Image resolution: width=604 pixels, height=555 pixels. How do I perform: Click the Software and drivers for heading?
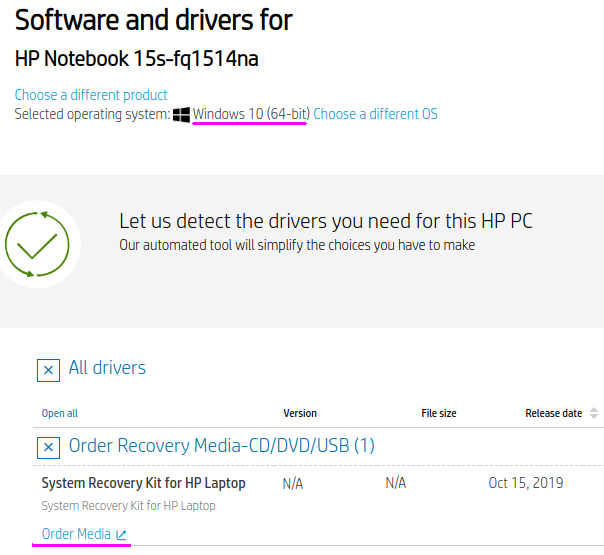154,20
